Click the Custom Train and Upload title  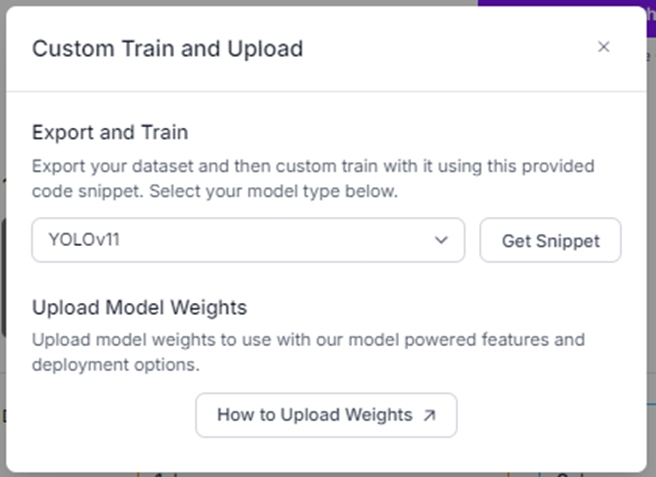click(x=167, y=48)
